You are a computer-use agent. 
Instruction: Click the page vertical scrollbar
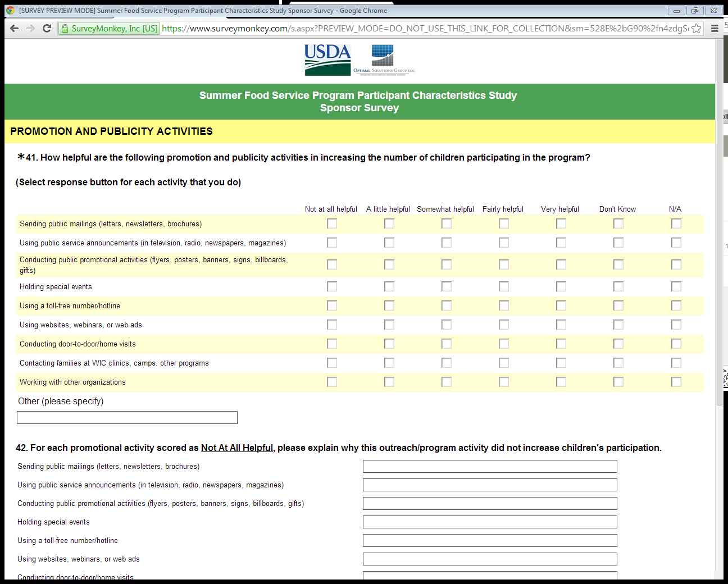click(x=720, y=225)
